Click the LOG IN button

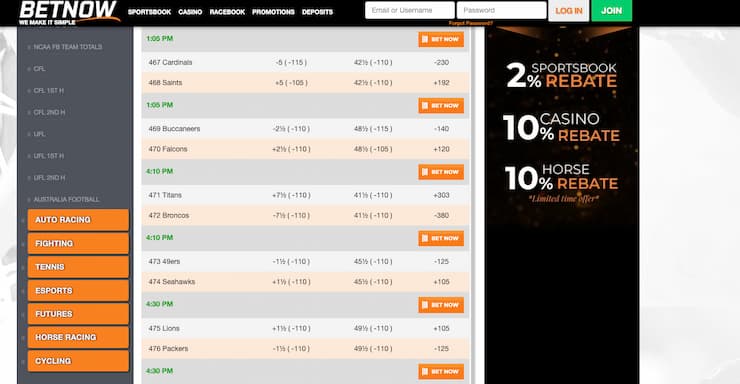[x=569, y=10]
